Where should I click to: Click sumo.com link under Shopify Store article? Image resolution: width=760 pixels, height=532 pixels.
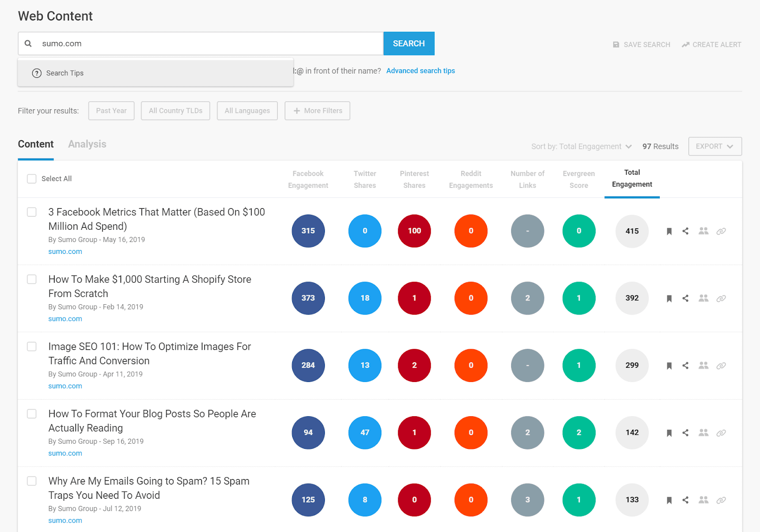pos(65,319)
